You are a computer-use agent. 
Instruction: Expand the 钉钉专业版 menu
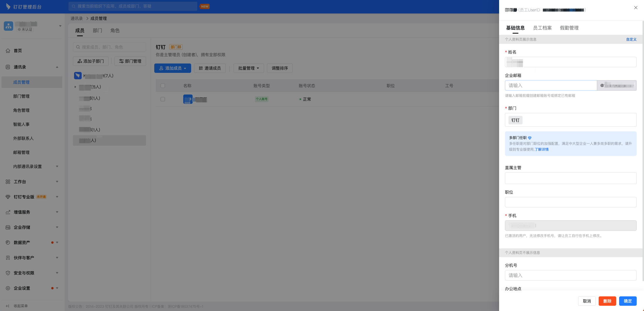[57, 197]
